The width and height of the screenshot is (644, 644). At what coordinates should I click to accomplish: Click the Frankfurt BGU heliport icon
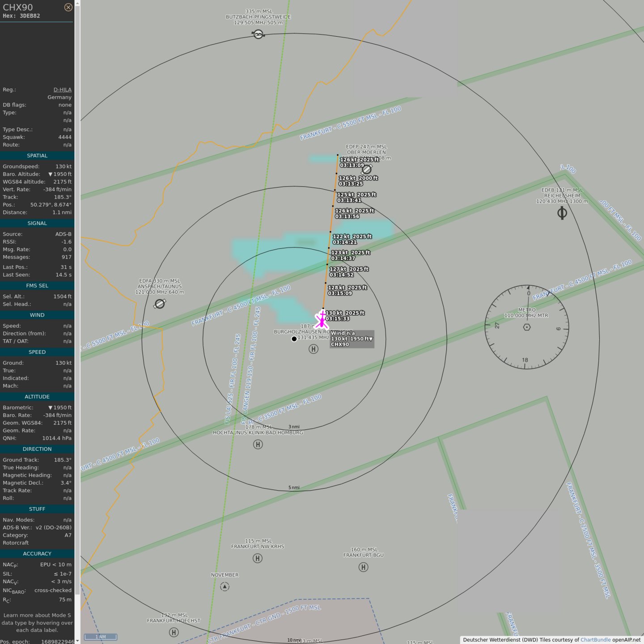pos(363,567)
